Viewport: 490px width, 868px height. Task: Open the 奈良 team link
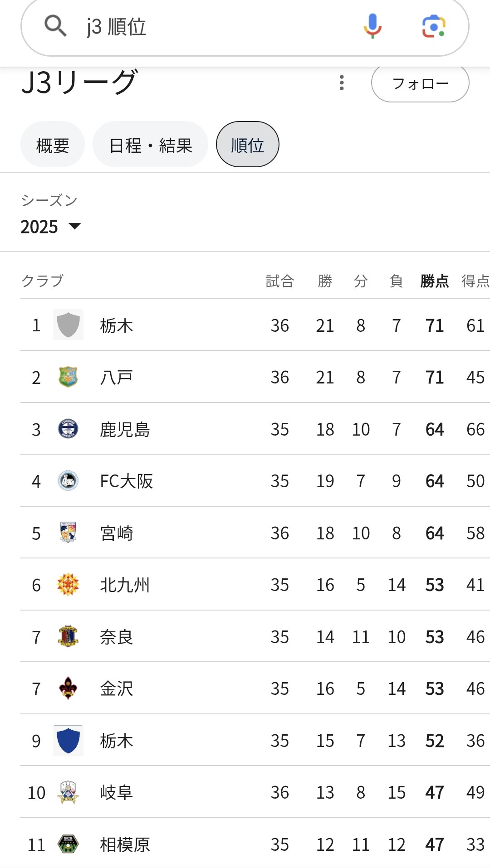[117, 637]
